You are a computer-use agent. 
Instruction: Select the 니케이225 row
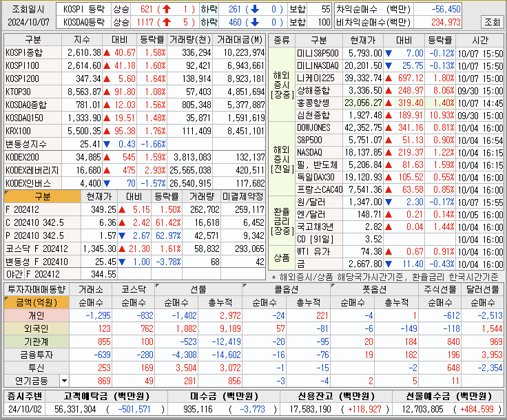coord(400,78)
